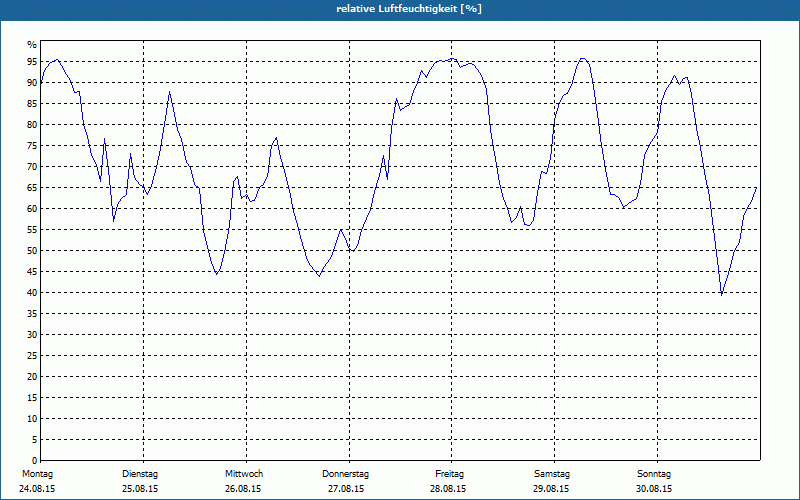The width and height of the screenshot is (800, 500).
Task: Select the 15 y-axis value
Action: coord(32,397)
